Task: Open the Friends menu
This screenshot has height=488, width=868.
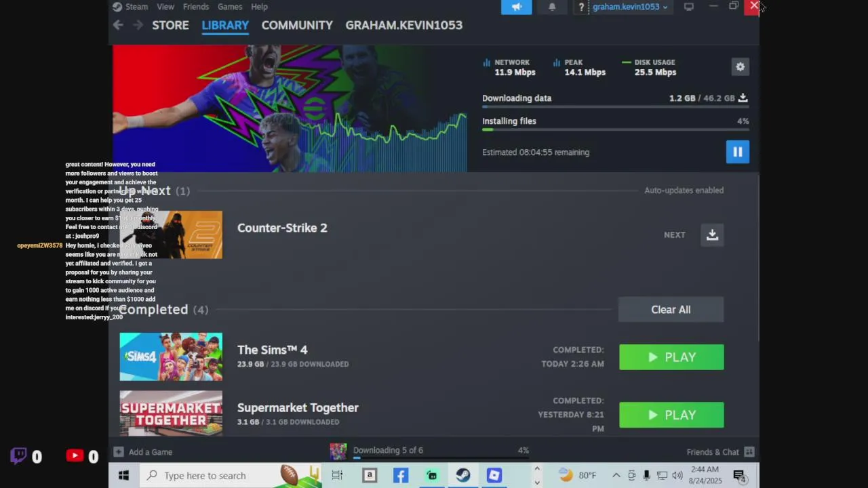Action: point(196,7)
